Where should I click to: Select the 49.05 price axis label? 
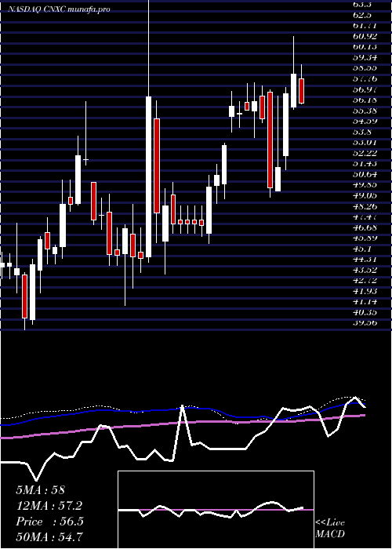[x=365, y=196]
